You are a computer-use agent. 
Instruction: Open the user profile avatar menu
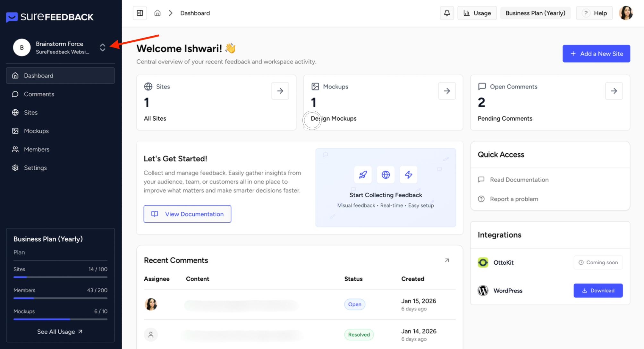[x=626, y=13]
